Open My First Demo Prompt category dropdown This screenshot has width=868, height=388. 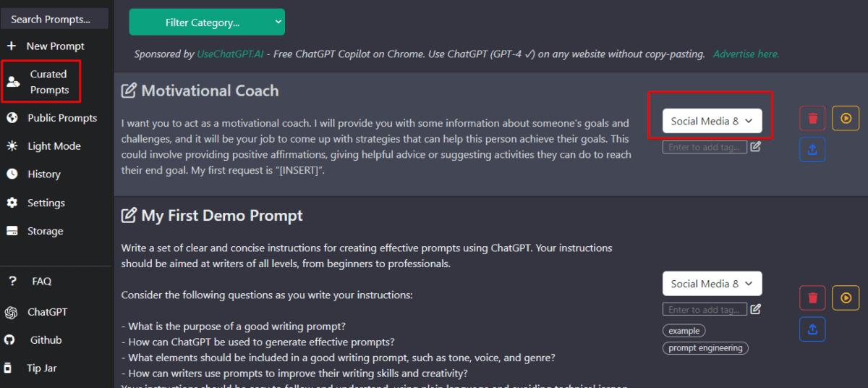[x=712, y=284]
